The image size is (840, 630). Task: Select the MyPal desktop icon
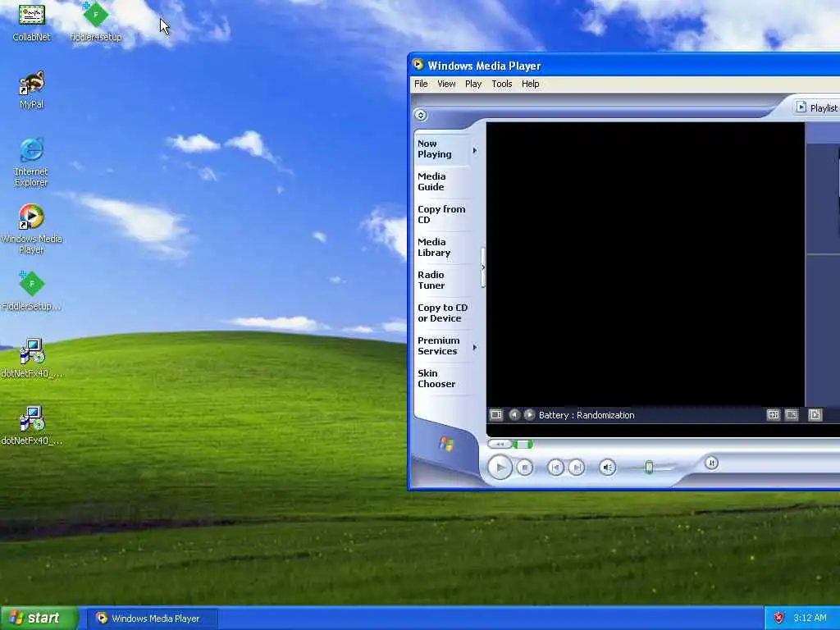pos(32,89)
